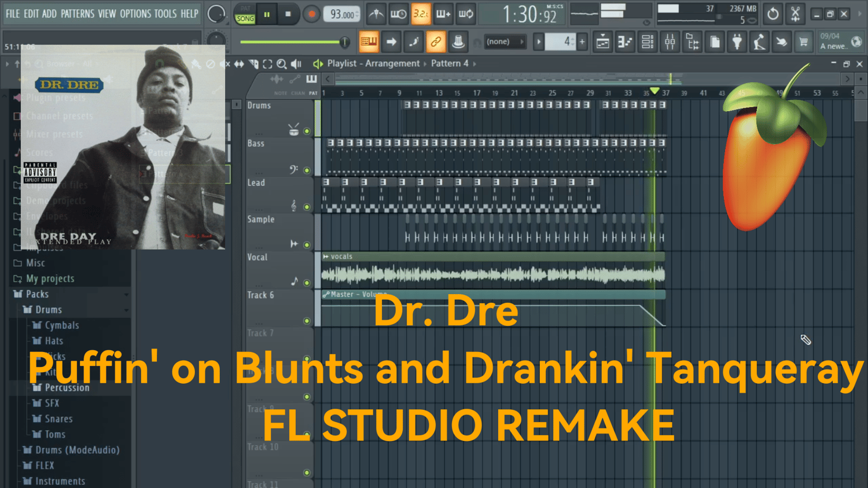Toggle the 3.2.1 recording countdown
Image resolution: width=868 pixels, height=488 pixels.
pos(421,14)
